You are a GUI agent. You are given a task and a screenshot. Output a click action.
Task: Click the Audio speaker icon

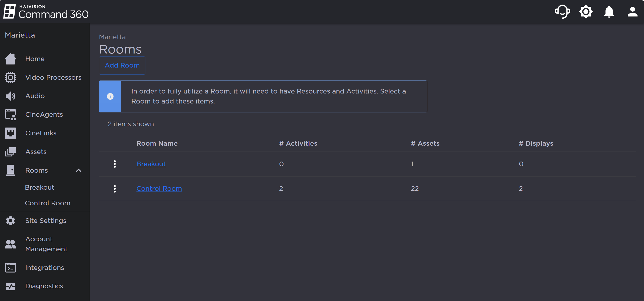[x=11, y=96]
